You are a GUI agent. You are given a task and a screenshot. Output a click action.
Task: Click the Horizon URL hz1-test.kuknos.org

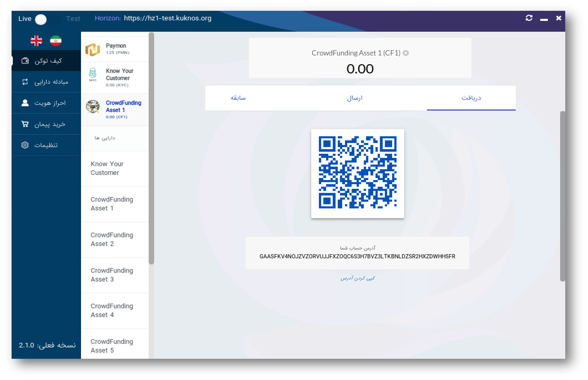pyautogui.click(x=167, y=18)
